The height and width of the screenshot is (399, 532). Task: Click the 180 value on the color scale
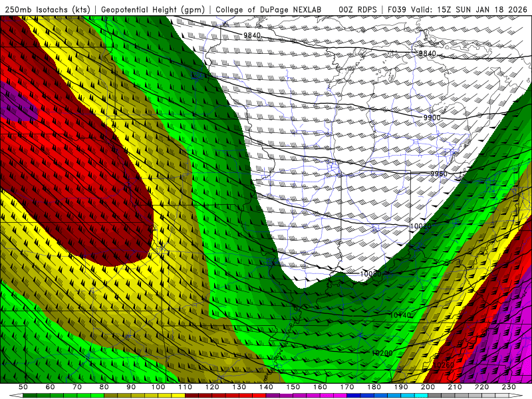374,387
